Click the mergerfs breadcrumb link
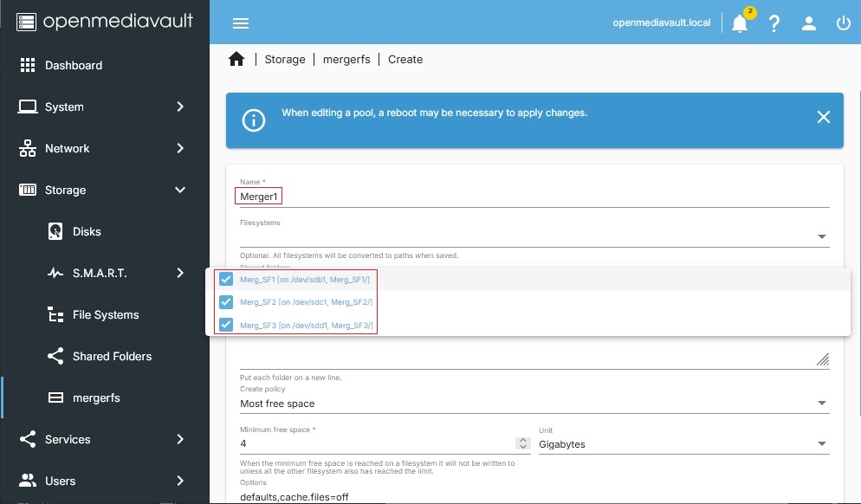Viewport: 861px width, 504px height. (346, 60)
